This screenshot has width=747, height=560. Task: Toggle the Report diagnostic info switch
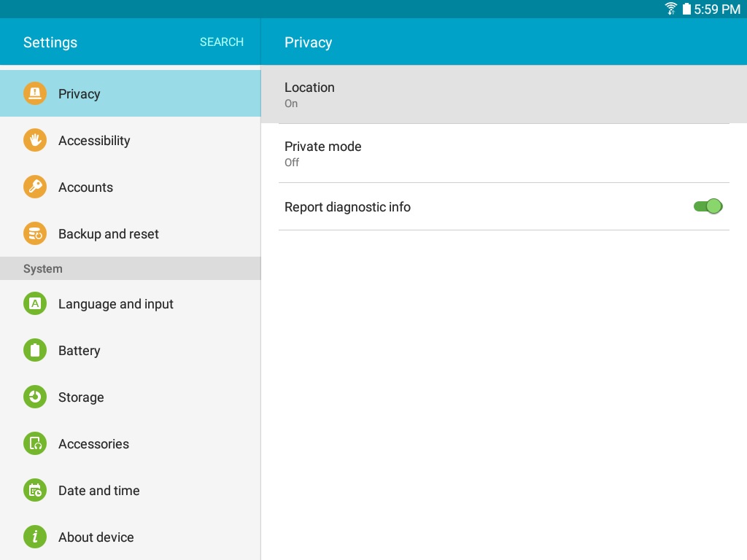tap(708, 206)
